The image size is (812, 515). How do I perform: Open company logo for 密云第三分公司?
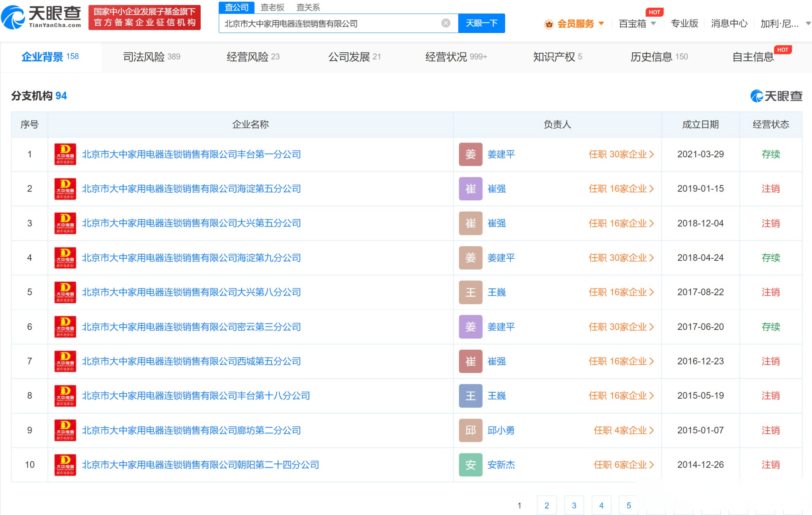click(65, 327)
